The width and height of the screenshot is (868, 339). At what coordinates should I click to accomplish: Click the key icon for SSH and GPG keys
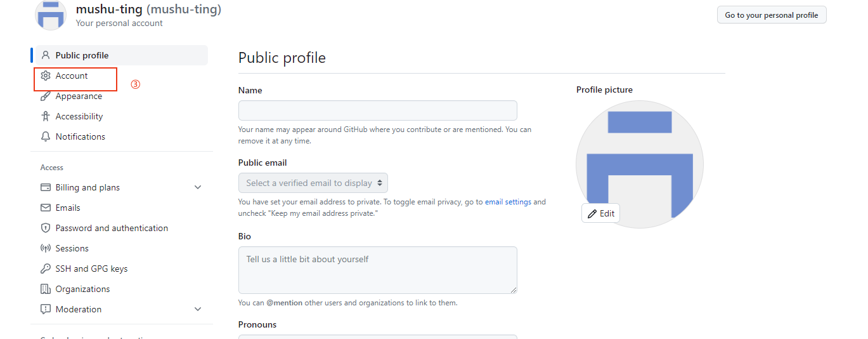pyautogui.click(x=45, y=269)
